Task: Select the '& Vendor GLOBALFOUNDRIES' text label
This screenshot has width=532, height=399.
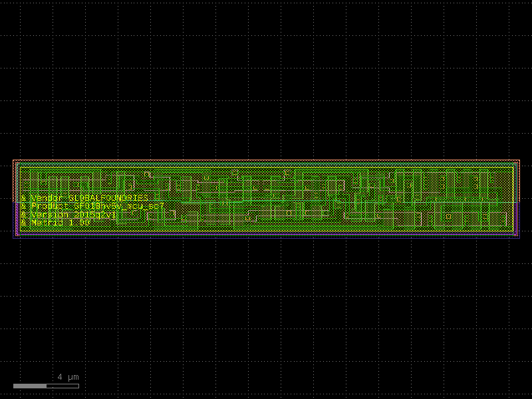Action: [x=84, y=198]
